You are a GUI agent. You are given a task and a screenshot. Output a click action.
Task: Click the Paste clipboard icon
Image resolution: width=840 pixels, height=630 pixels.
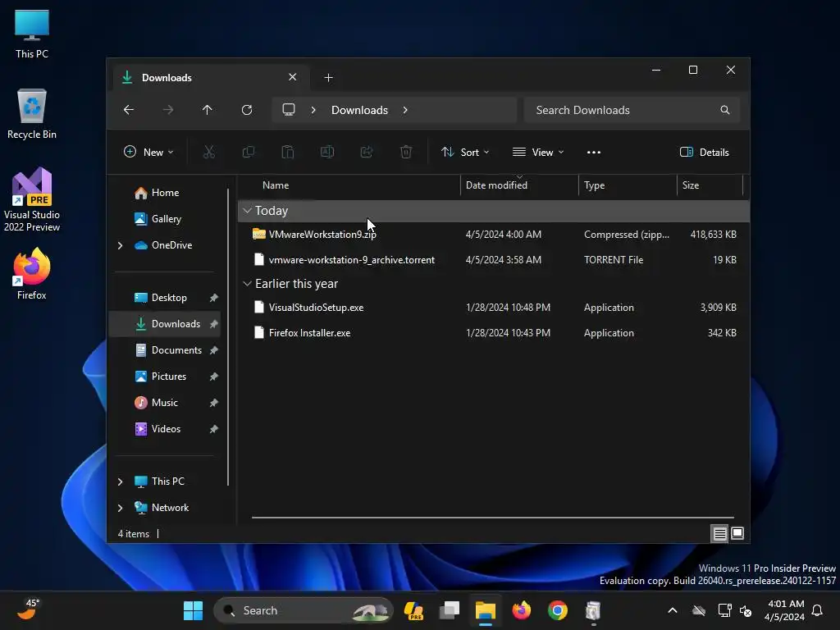(x=288, y=152)
